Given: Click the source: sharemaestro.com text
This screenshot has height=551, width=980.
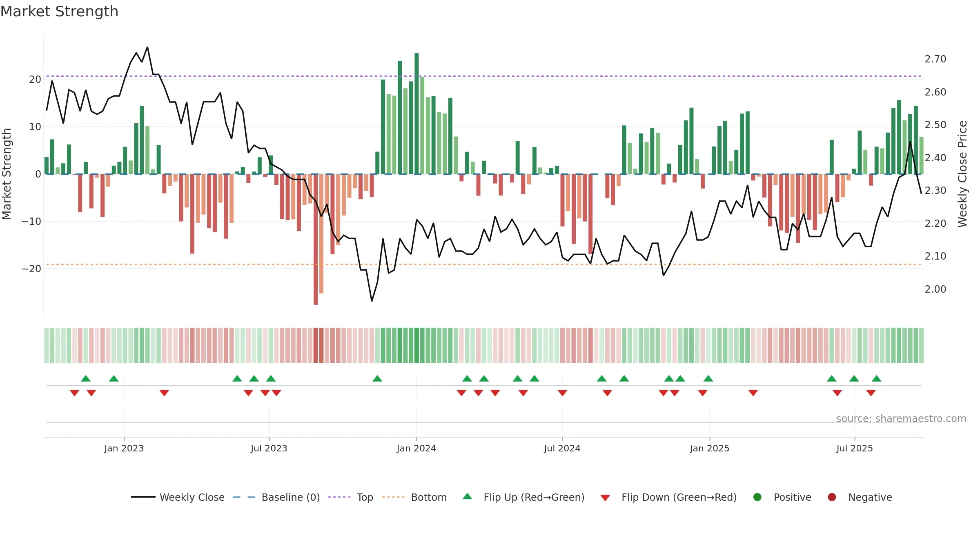Looking at the screenshot, I should (x=901, y=419).
